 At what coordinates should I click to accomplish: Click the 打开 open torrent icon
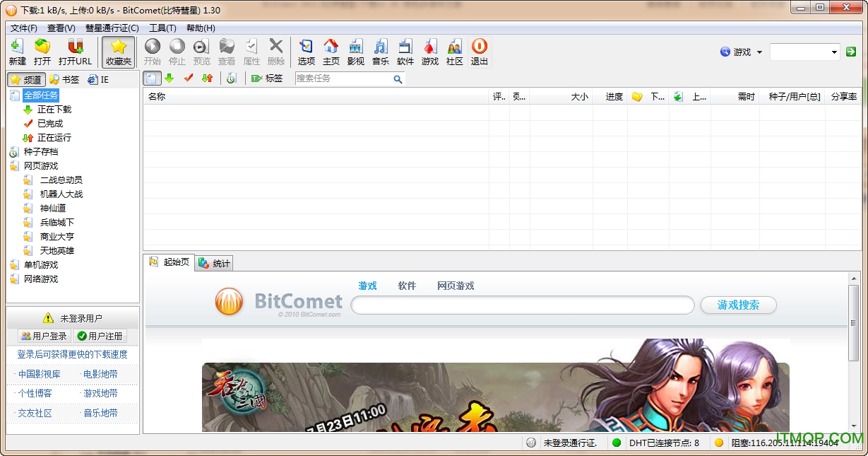click(42, 52)
